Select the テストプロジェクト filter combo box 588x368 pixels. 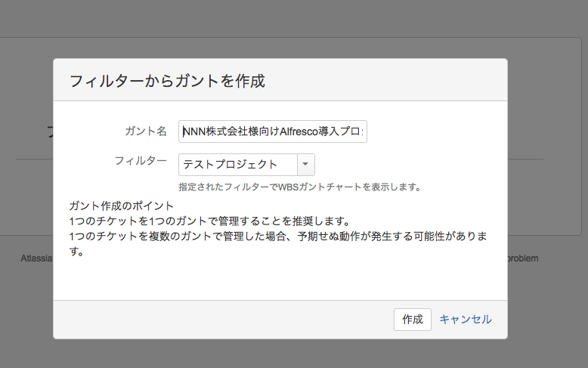pos(246,165)
